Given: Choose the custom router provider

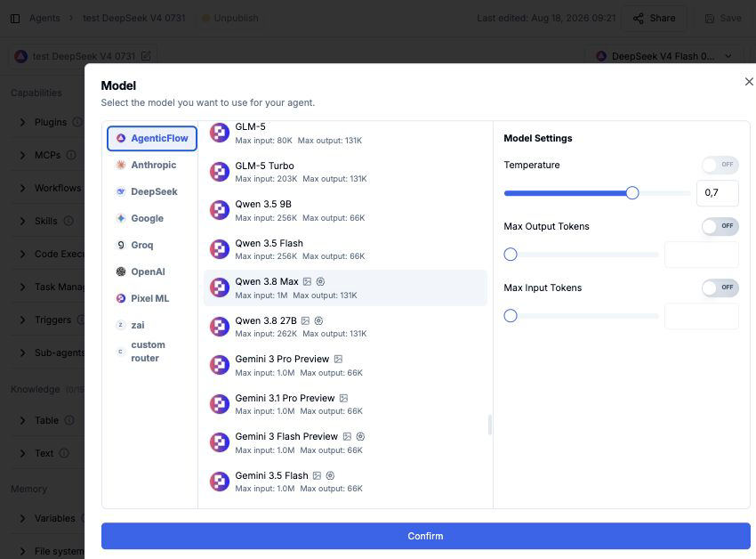Looking at the screenshot, I should 152,352.
